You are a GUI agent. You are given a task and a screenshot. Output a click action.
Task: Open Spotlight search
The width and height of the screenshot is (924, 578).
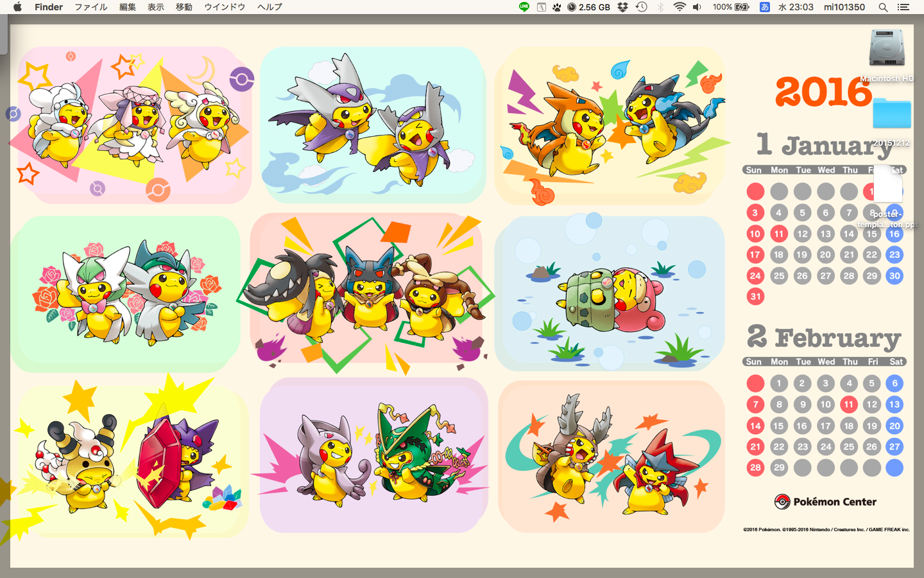(883, 7)
